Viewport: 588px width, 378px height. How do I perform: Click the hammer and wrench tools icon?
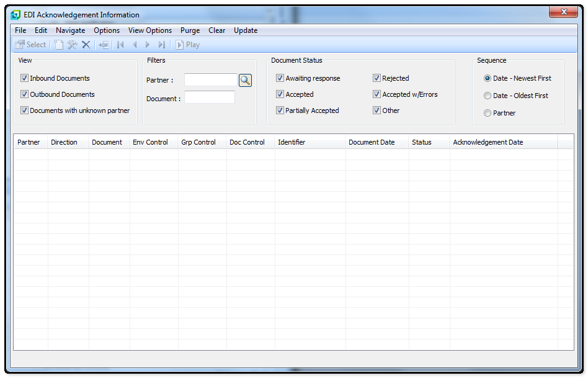coord(72,45)
